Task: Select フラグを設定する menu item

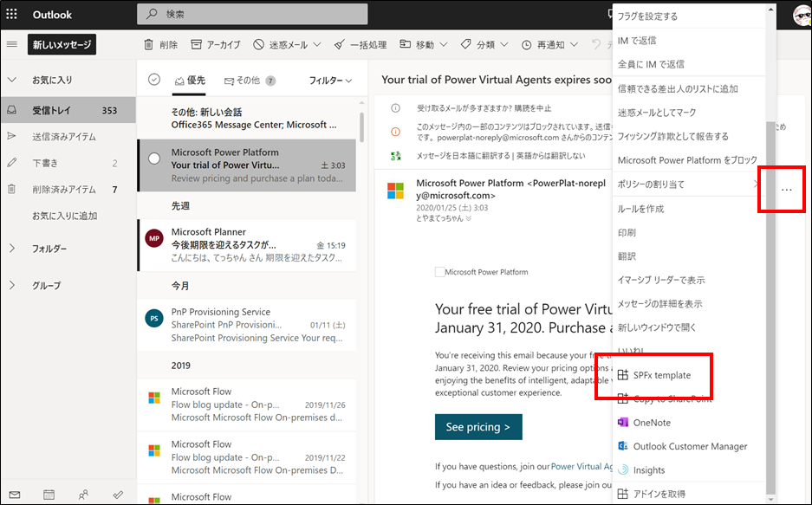Action: (689, 16)
